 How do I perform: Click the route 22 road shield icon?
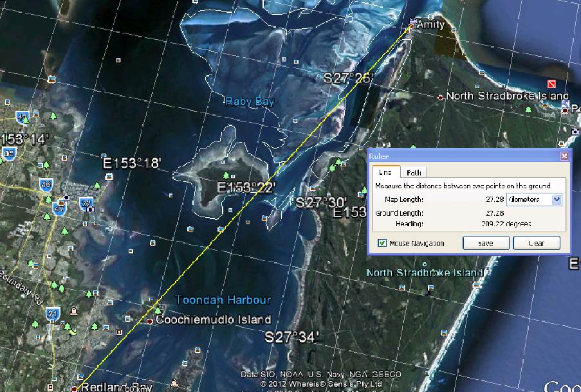86,203
